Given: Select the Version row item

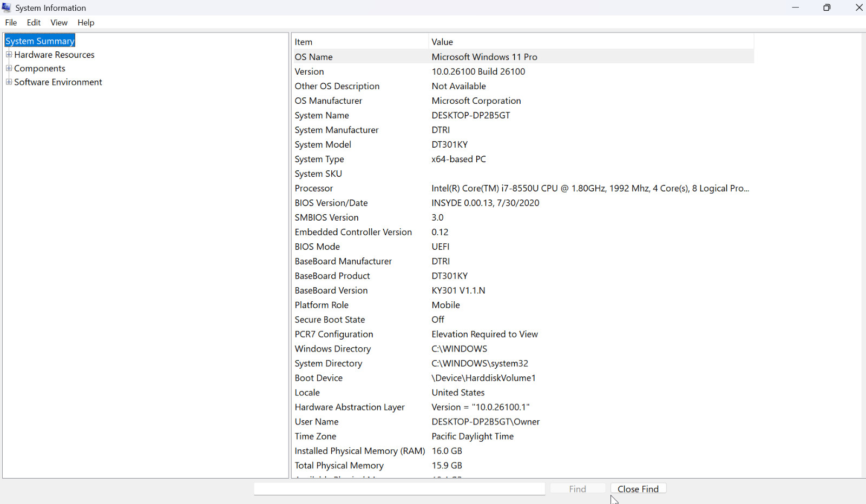Looking at the screenshot, I should pos(523,71).
